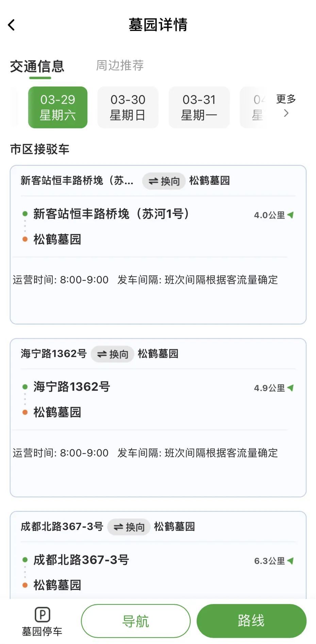316x644 pixels.
Task: Tap origin stop 海宁路1362号 in route list
Action: (72, 387)
